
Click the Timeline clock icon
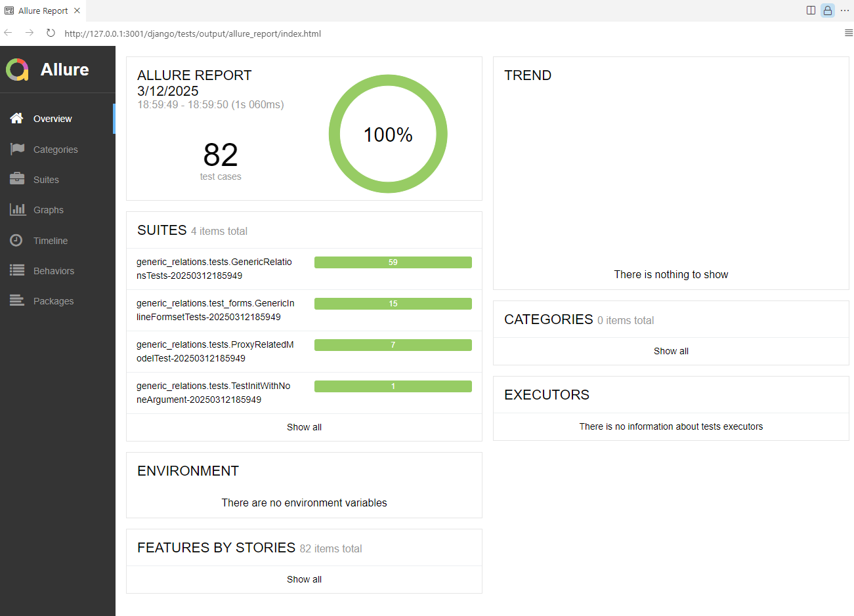coord(16,240)
